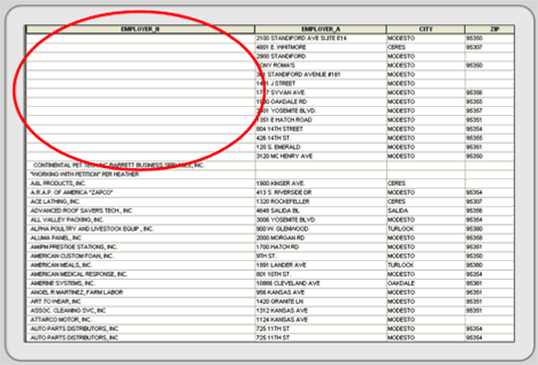538x365 pixels.
Task: Select 'AMERICAN CUSTOM FOAN, INC.' cell
Action: pos(140,257)
